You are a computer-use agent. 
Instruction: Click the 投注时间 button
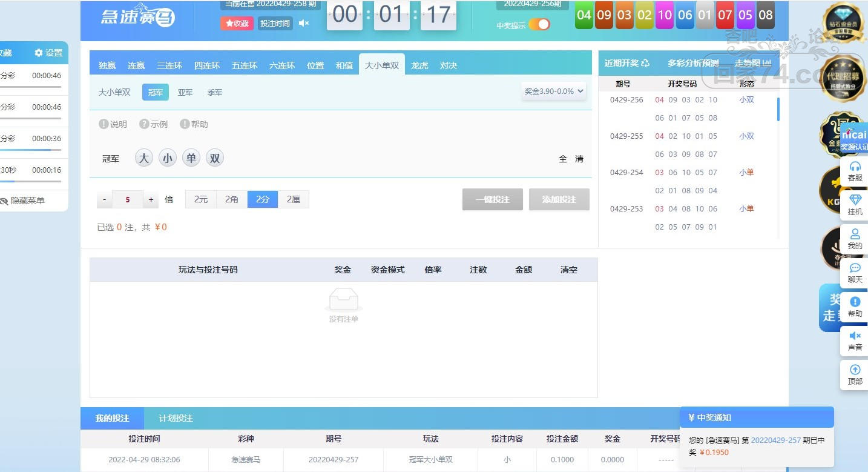point(275,23)
